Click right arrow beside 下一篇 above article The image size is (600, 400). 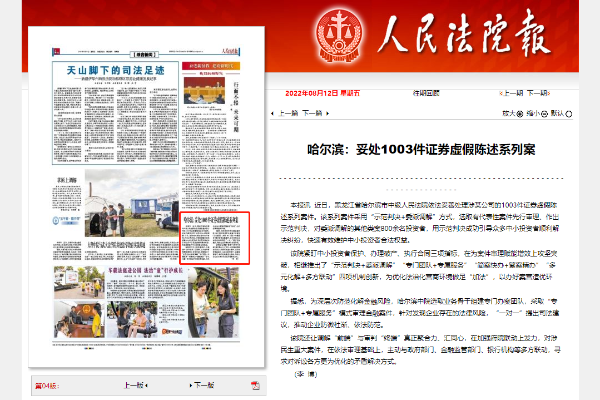[329, 114]
